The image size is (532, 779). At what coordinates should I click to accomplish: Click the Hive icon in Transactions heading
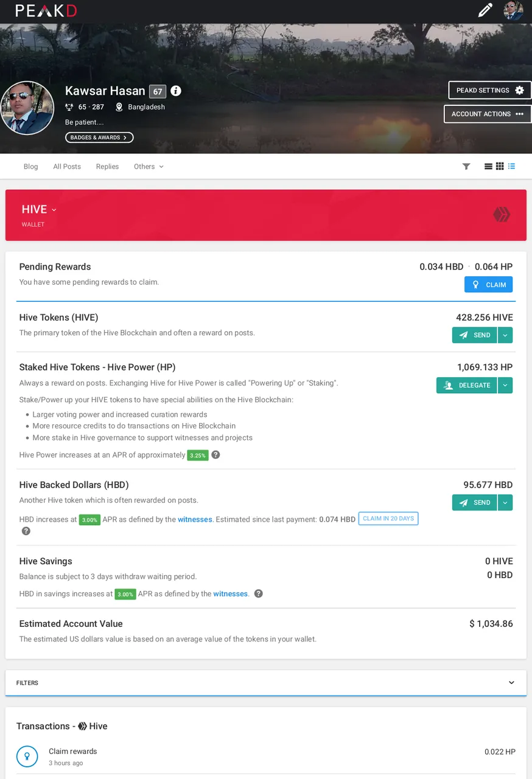[82, 726]
